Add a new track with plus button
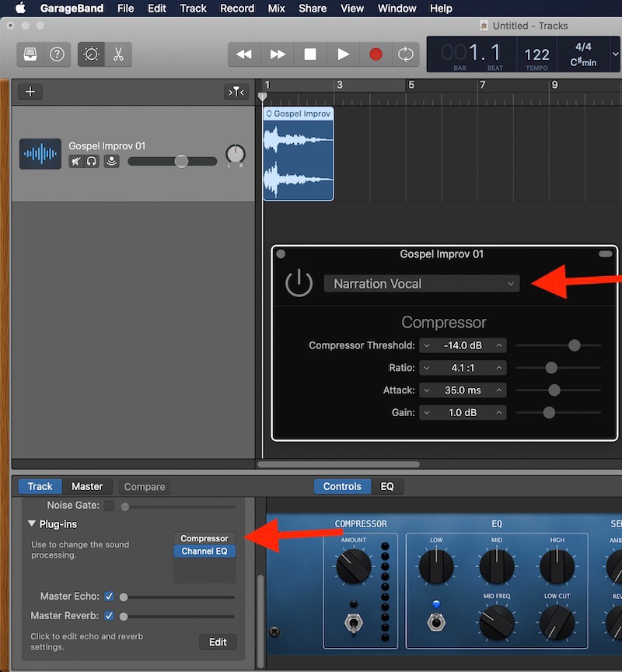This screenshot has height=672, width=622. coord(30,92)
